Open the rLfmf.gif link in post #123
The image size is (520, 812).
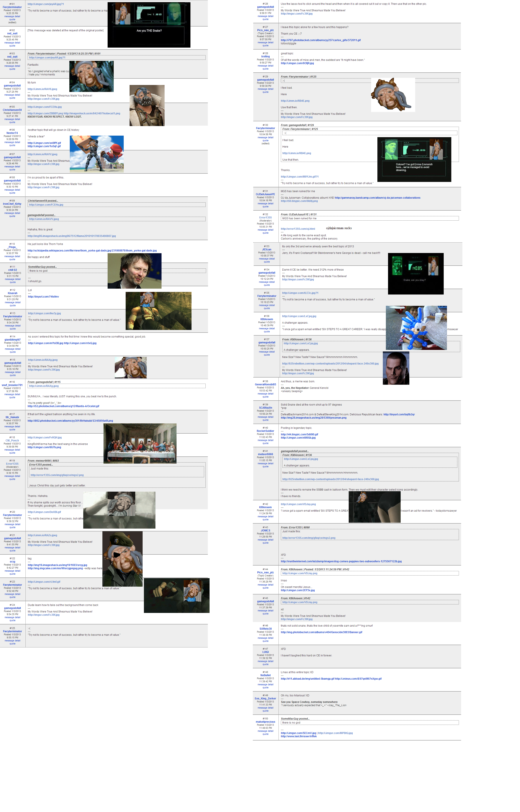[x=44, y=582]
